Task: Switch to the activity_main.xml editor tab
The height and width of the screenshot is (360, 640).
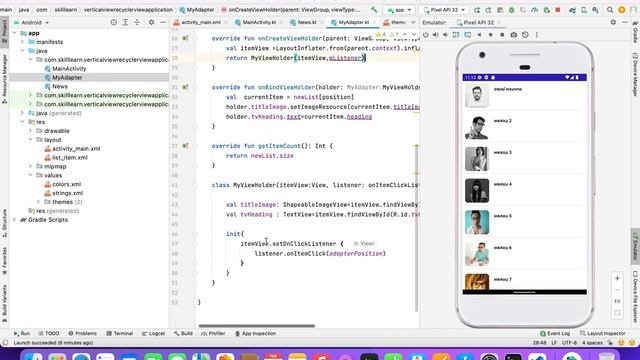Action: [x=197, y=22]
